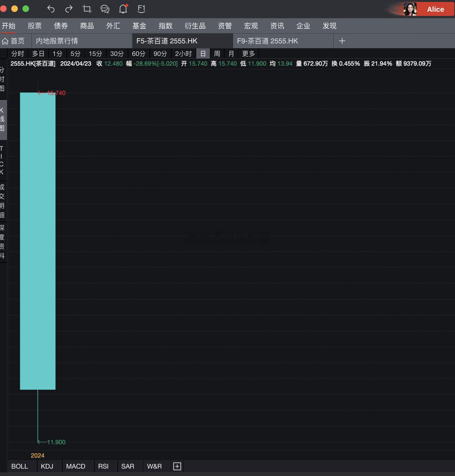Image resolution: width=455 pixels, height=476 pixels.
Task: Select the 周 weekly period
Action: pos(217,53)
